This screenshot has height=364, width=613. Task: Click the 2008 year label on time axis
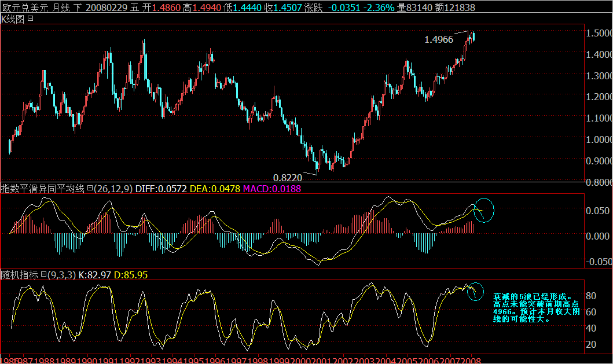point(471,361)
